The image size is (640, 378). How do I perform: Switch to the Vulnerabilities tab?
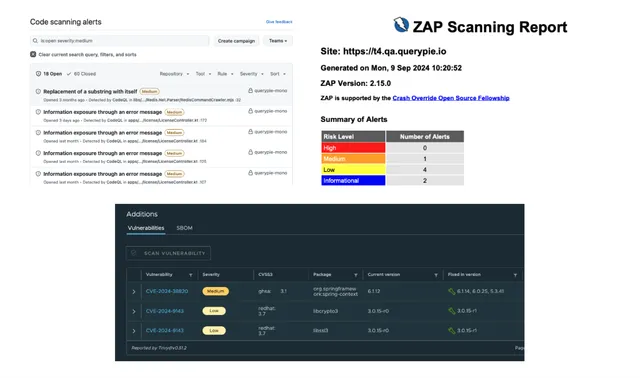pos(146,228)
